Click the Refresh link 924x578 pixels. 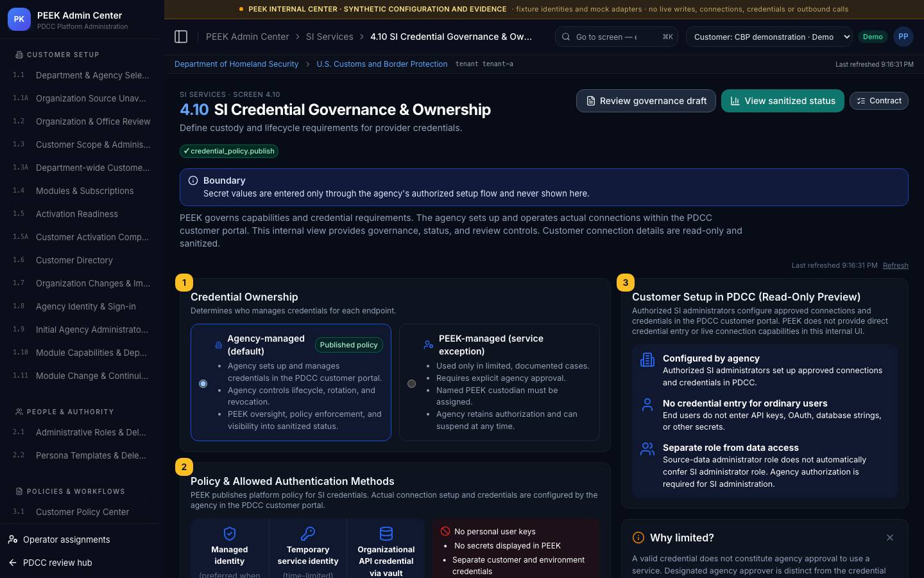click(895, 265)
